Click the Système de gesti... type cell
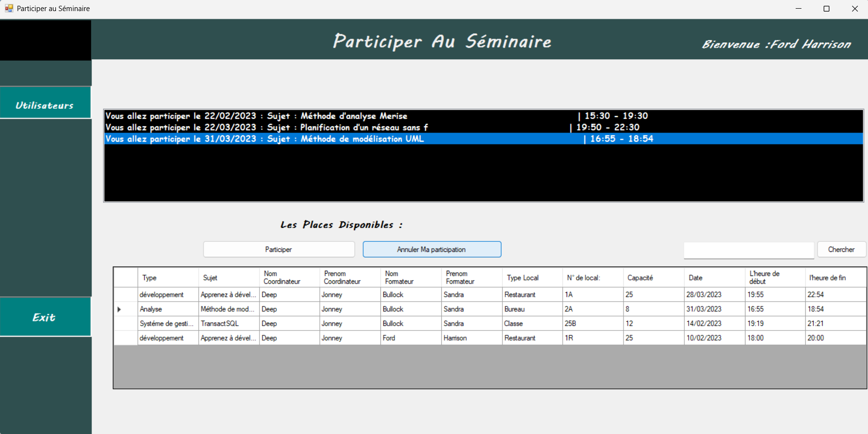The image size is (868, 434). click(x=168, y=324)
